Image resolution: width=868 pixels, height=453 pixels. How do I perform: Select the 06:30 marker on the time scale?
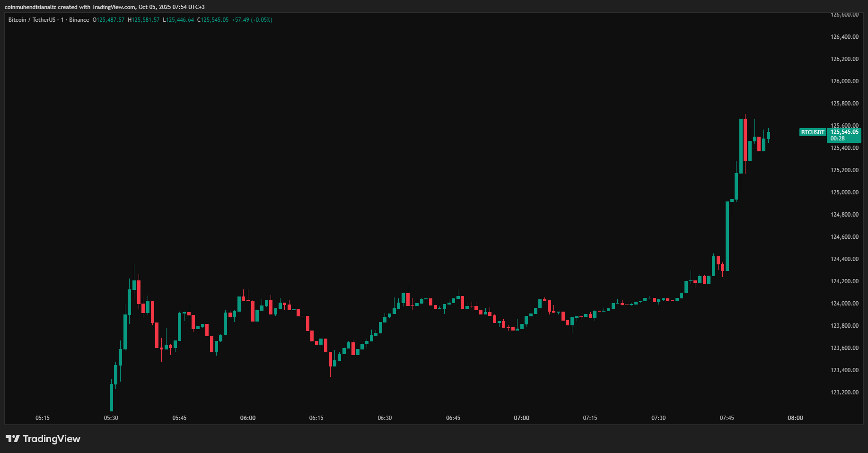(x=385, y=418)
